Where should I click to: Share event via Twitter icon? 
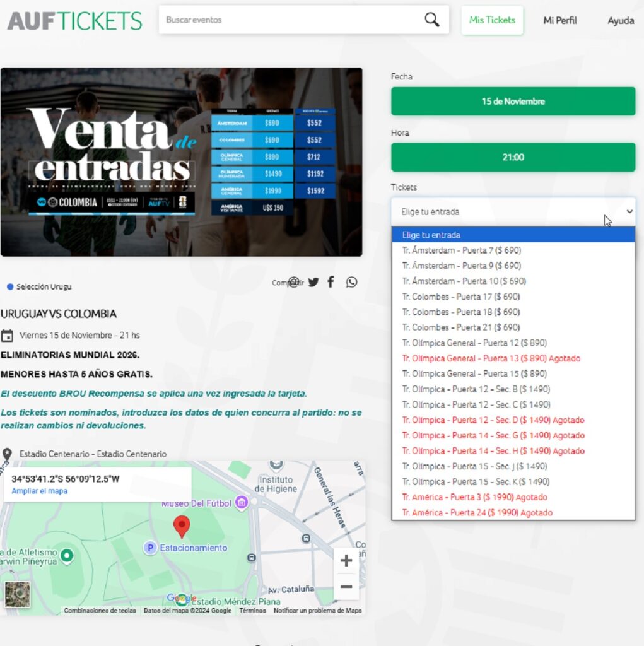tap(313, 282)
